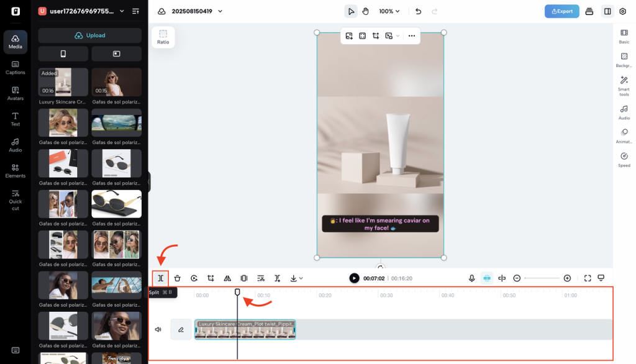Toggle the highlighted timeline snapping button
The image size is (636, 364).
tap(486, 278)
